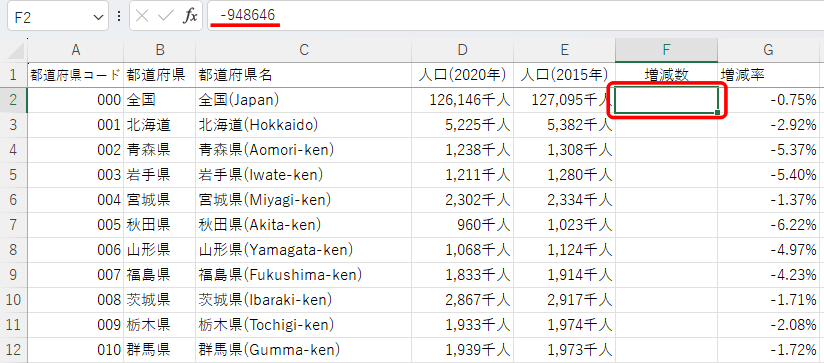Click the cell 山形県(Yamagata-ken)
The width and height of the screenshot is (824, 363).
pos(304,250)
